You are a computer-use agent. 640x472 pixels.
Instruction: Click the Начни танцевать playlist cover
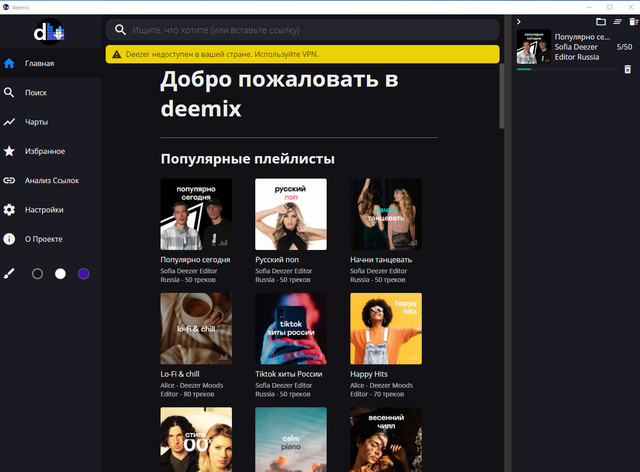386,214
